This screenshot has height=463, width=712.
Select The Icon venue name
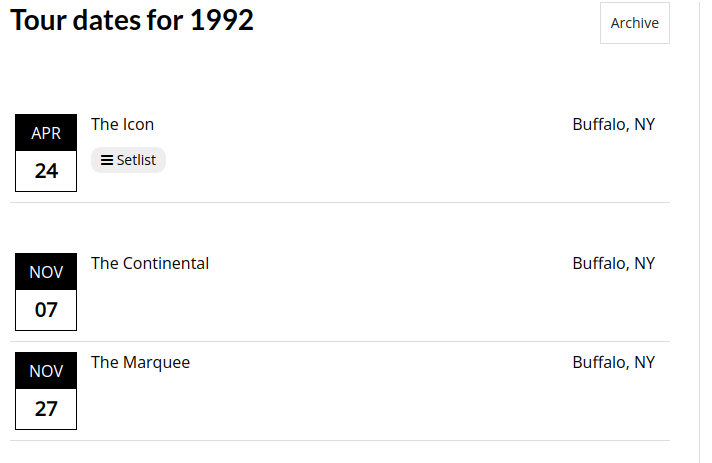tap(122, 124)
